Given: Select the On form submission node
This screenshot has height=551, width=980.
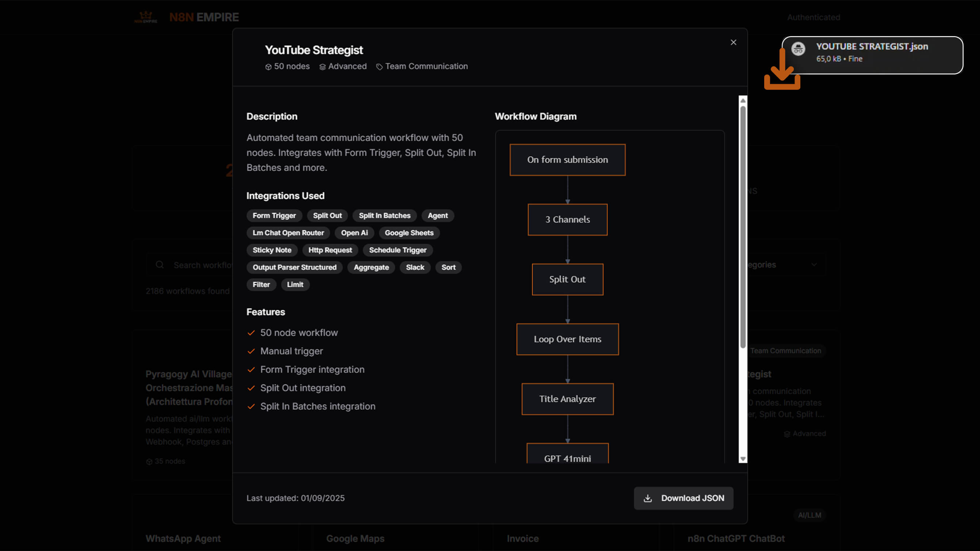Looking at the screenshot, I should 567,160.
